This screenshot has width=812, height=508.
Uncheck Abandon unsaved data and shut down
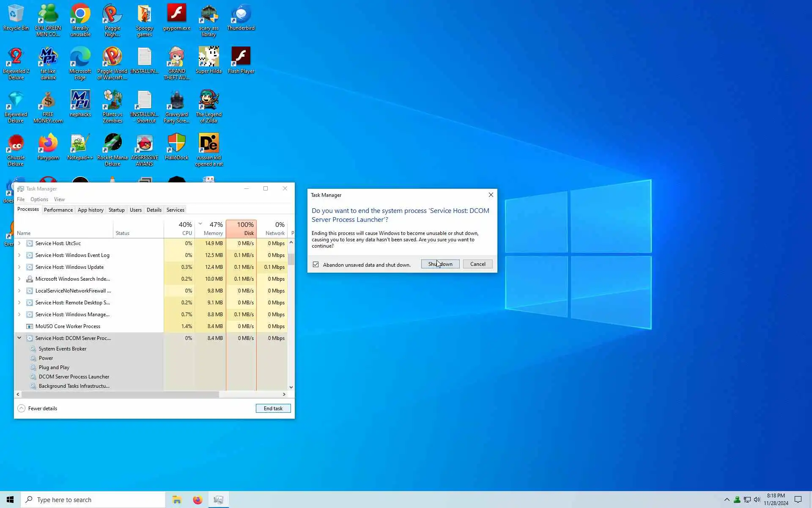pos(315,265)
